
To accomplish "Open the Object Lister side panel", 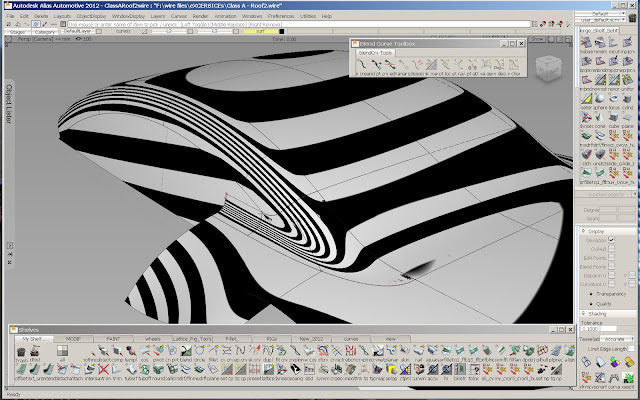I will pos(7,102).
